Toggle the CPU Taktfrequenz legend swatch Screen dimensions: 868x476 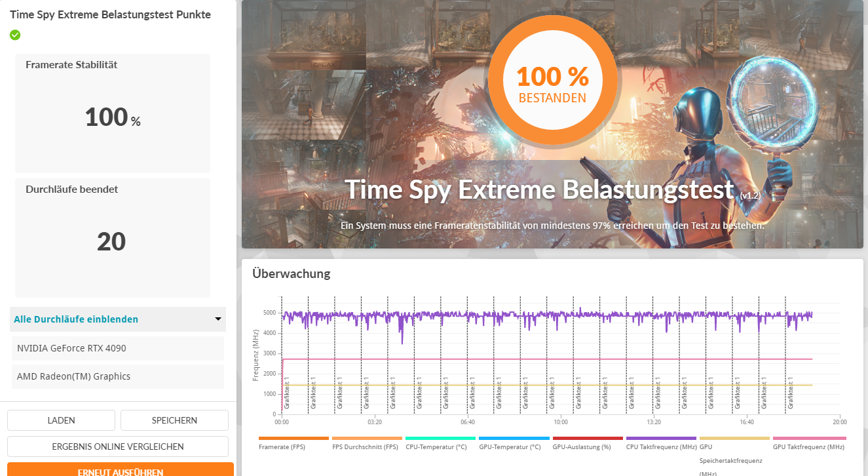pos(661,438)
